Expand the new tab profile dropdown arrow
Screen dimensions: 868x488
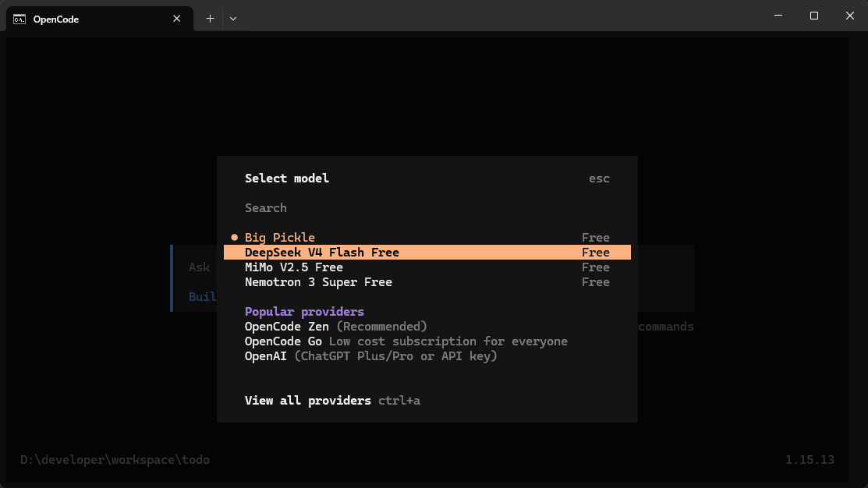click(233, 19)
